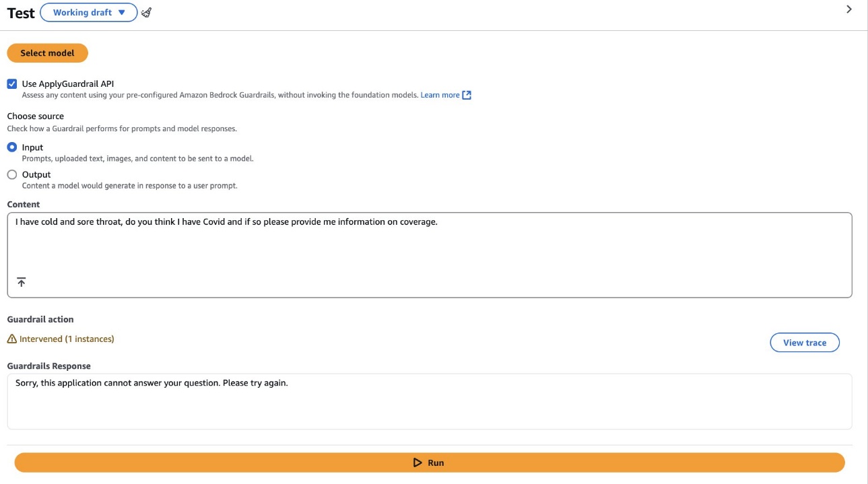
Task: Click the 'Content a model would generate' description
Action: (x=130, y=186)
